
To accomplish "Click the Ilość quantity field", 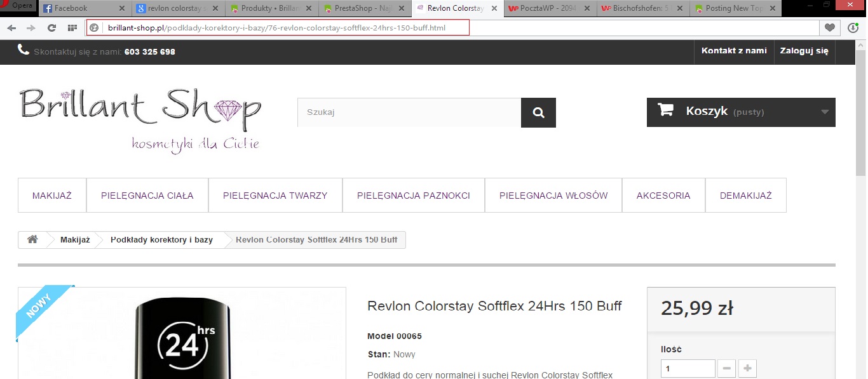I will [x=688, y=368].
